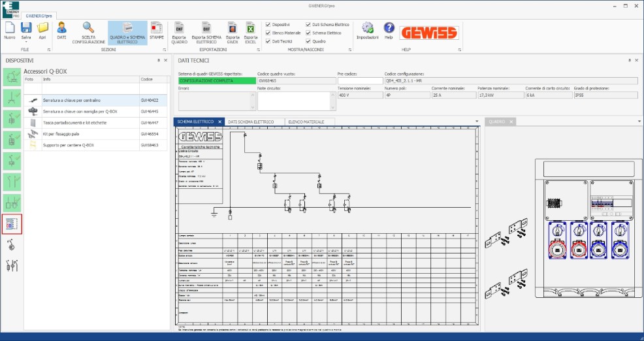Open tab list dropdown of QUADRO panel
The height and width of the screenshot is (341, 644).
pyautogui.click(x=639, y=122)
